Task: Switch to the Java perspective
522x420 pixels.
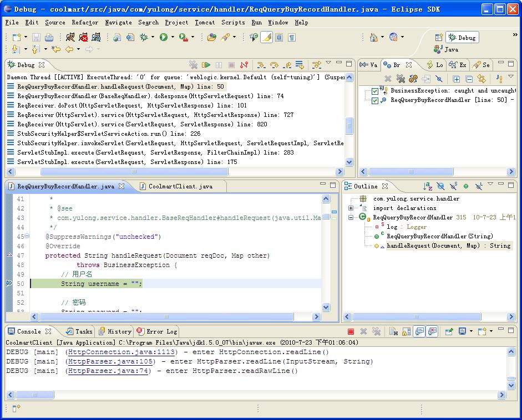Action: point(445,49)
